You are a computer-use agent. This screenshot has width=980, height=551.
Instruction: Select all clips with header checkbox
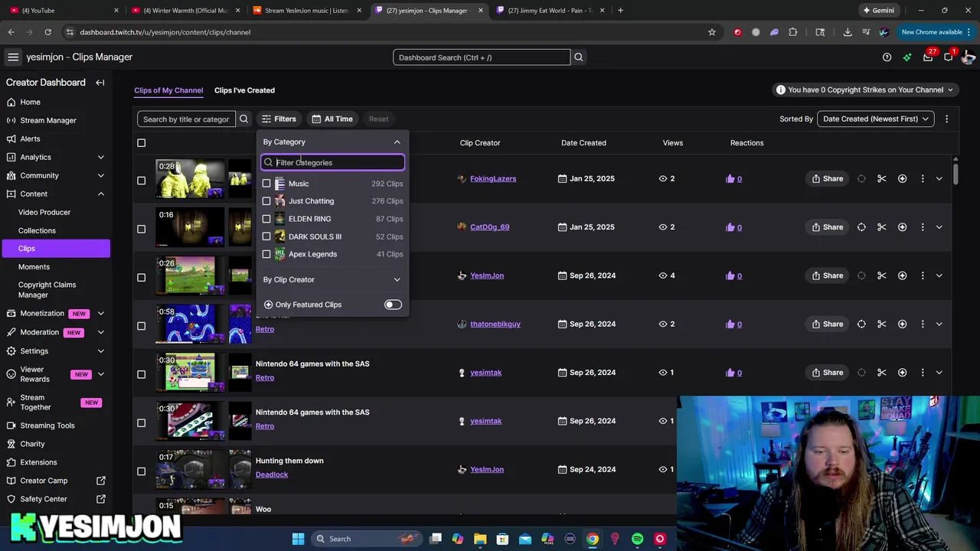141,143
